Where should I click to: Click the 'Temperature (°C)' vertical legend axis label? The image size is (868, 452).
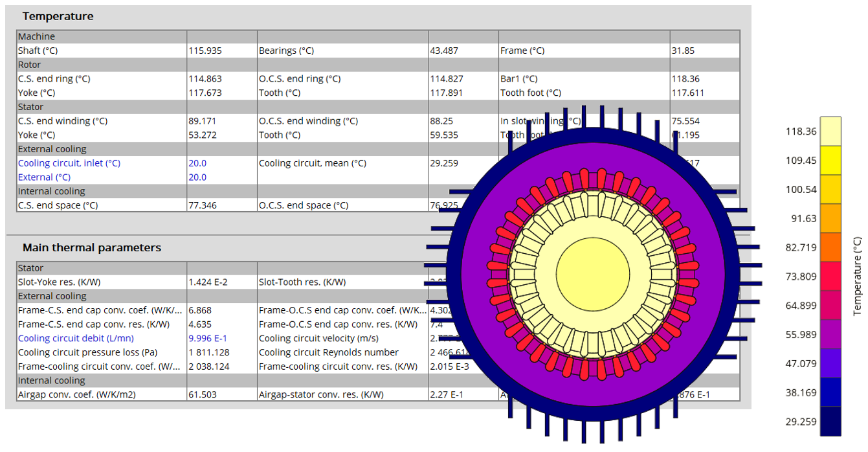(858, 277)
